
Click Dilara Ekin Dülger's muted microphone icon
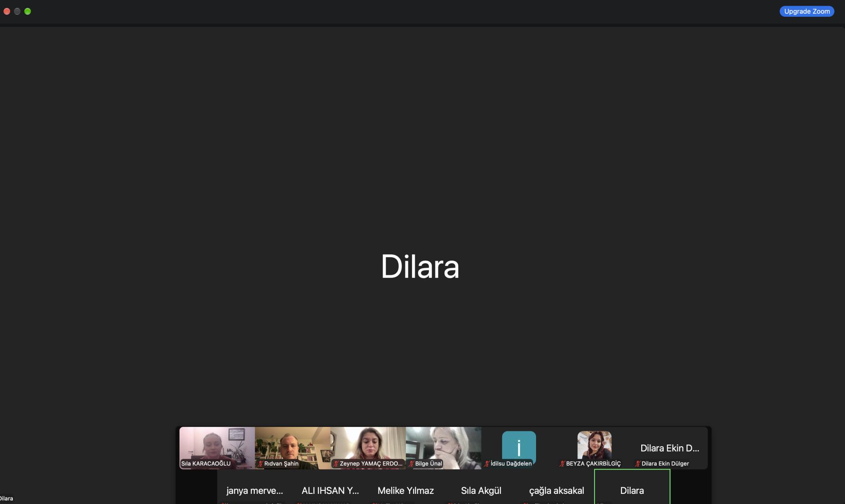coord(638,464)
